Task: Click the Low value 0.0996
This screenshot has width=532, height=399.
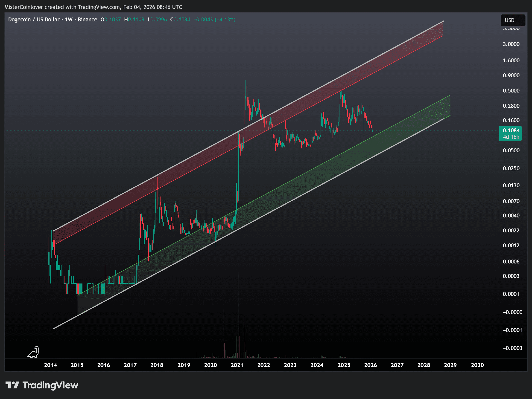Action: pyautogui.click(x=158, y=20)
